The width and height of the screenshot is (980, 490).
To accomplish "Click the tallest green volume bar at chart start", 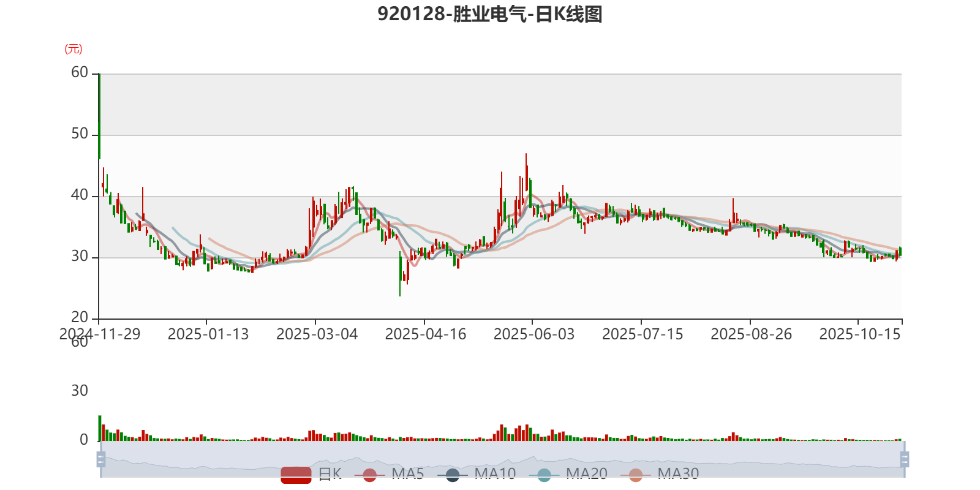I will 100,428.
